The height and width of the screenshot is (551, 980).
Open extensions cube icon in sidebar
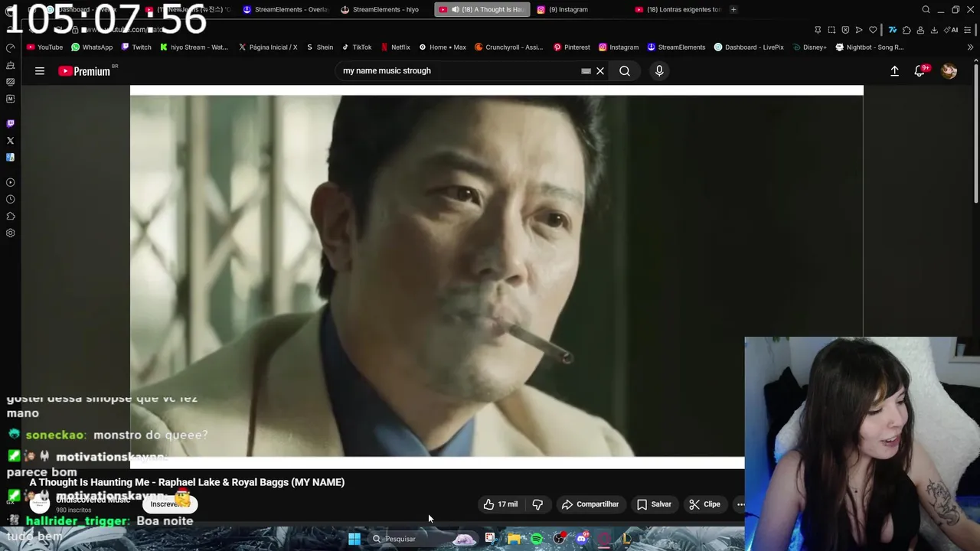coord(10,216)
